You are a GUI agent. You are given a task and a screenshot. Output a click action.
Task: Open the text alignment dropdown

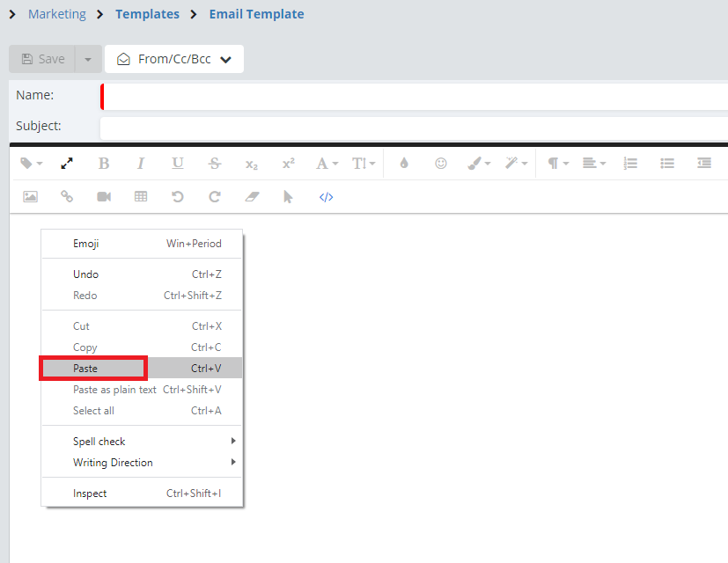(x=593, y=163)
